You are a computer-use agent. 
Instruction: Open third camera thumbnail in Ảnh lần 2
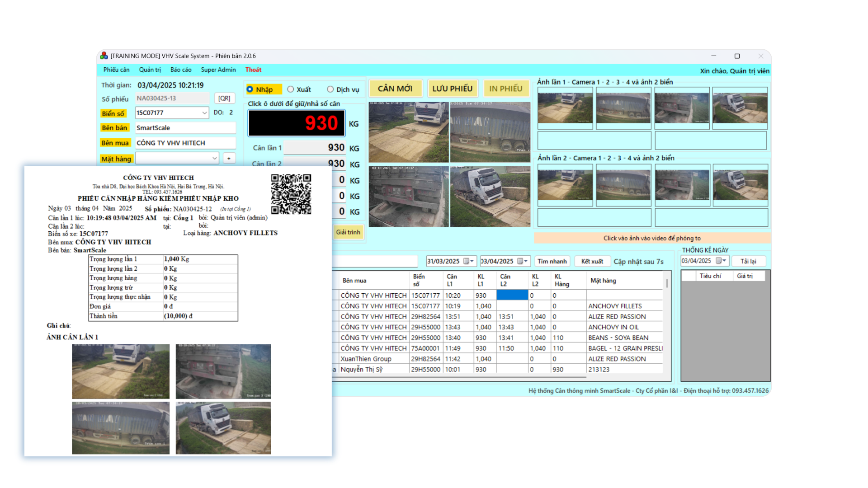(x=682, y=185)
